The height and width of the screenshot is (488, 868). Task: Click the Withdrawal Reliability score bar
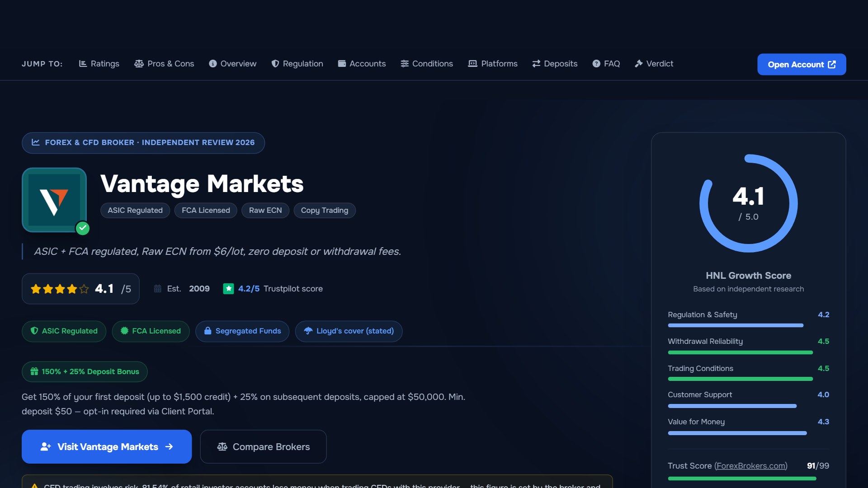click(749, 352)
